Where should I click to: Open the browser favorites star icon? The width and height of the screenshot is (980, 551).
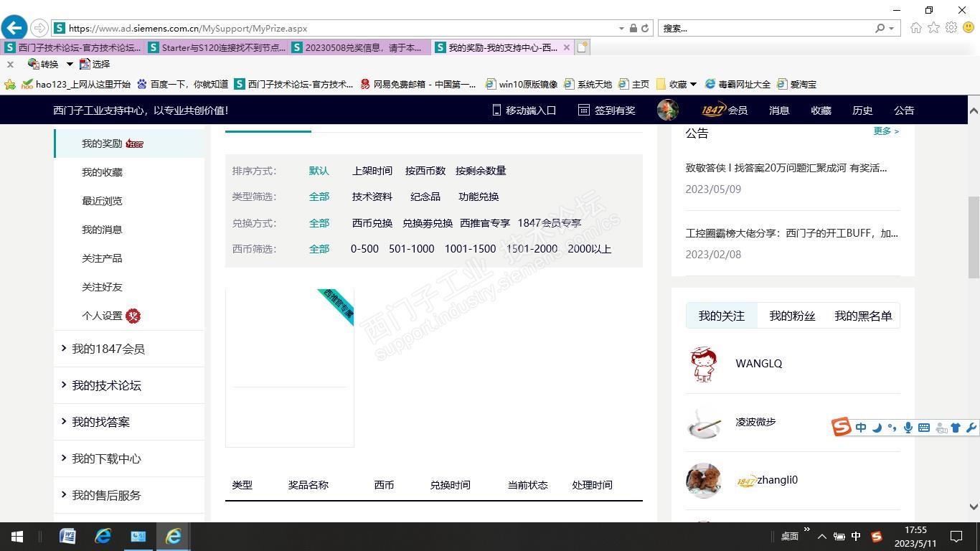(x=933, y=28)
